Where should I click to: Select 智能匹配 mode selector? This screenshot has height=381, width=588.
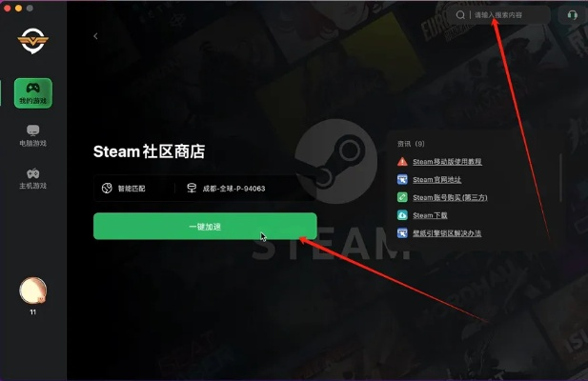[124, 188]
